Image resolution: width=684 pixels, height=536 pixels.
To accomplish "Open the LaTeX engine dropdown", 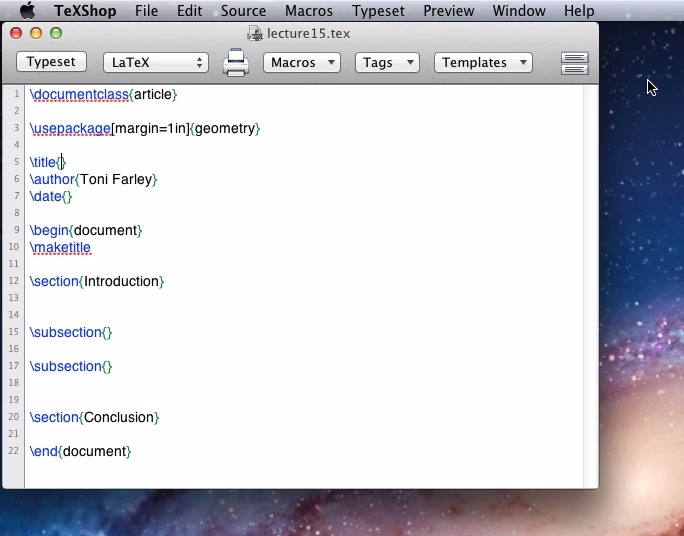I will coord(155,62).
